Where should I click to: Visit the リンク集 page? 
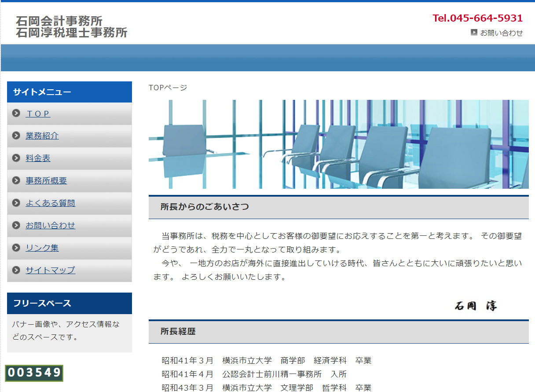[x=42, y=248]
